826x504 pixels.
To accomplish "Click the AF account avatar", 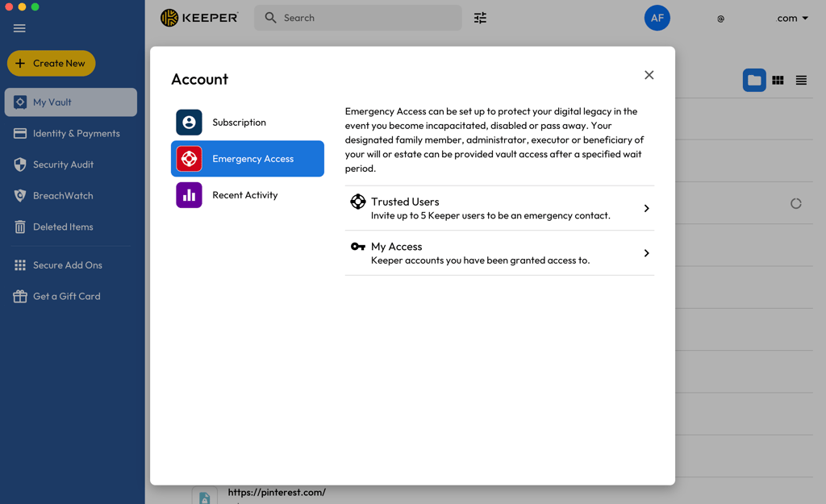I will [657, 18].
